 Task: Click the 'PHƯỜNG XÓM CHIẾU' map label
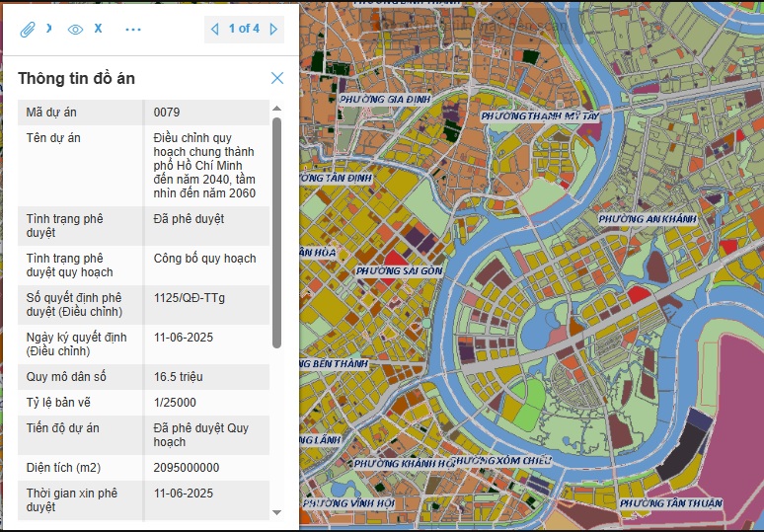[501, 460]
